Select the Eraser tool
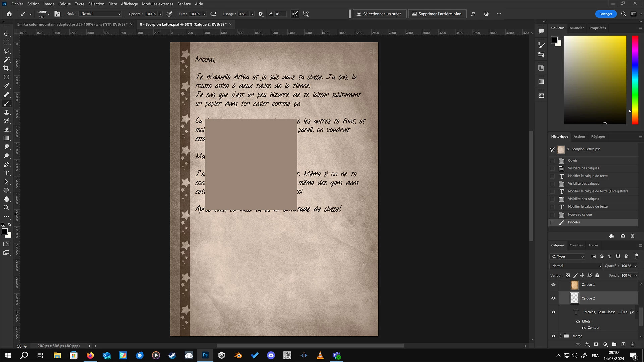This screenshot has width=644, height=362. tap(6, 129)
